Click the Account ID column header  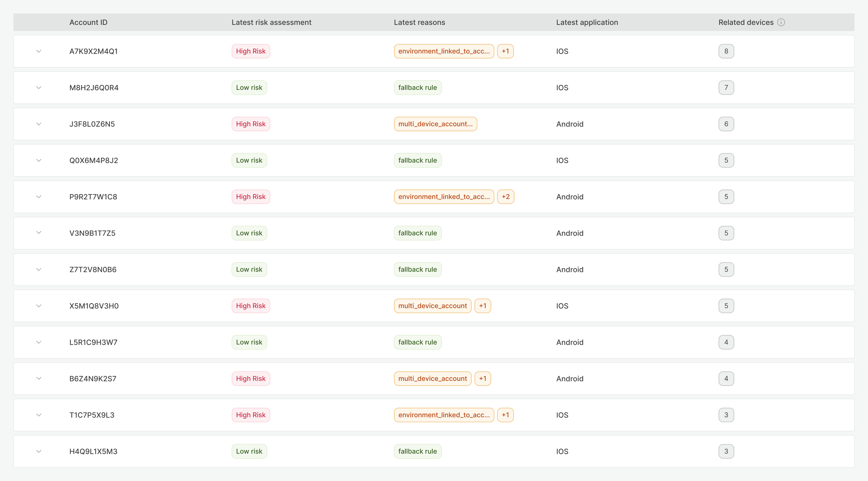coord(88,22)
